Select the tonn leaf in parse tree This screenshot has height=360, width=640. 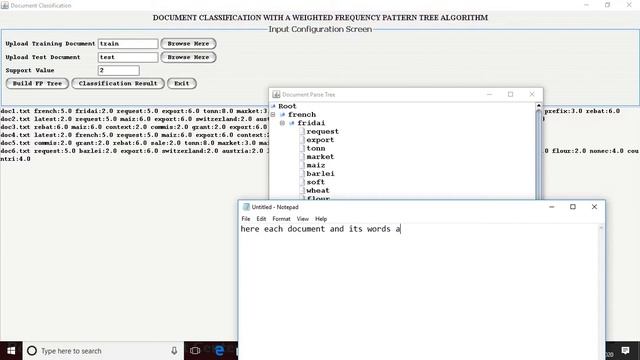point(316,149)
